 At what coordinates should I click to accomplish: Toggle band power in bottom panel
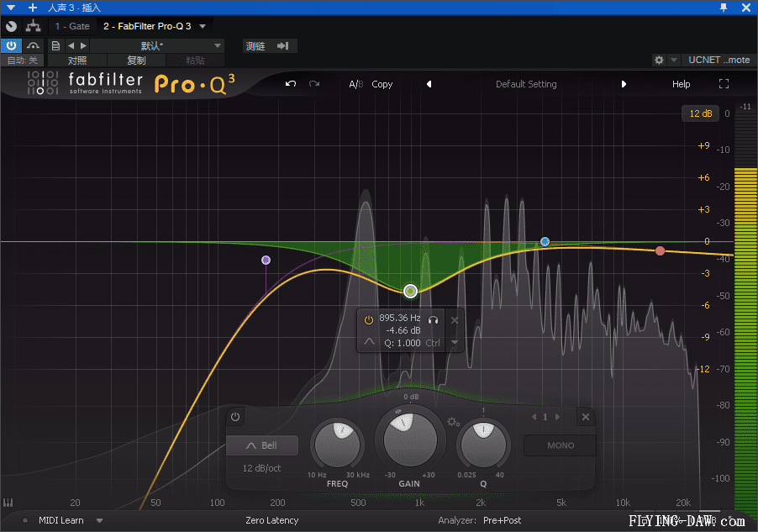(x=235, y=417)
